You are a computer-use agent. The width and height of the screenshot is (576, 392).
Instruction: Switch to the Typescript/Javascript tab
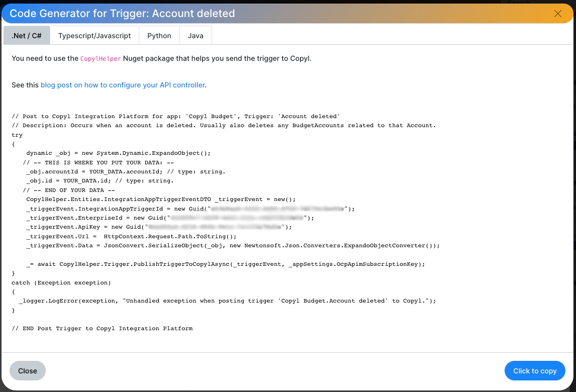[x=94, y=36]
